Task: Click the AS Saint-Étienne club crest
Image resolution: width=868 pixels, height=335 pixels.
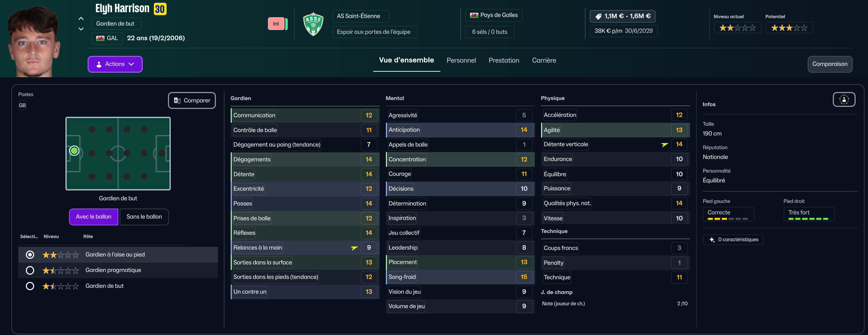Action: [x=313, y=24]
